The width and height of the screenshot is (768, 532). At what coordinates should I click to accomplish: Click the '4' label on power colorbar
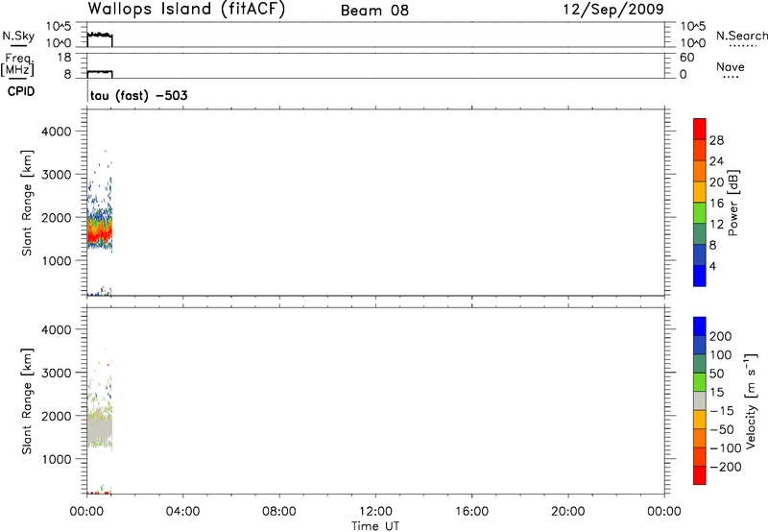coord(712,266)
